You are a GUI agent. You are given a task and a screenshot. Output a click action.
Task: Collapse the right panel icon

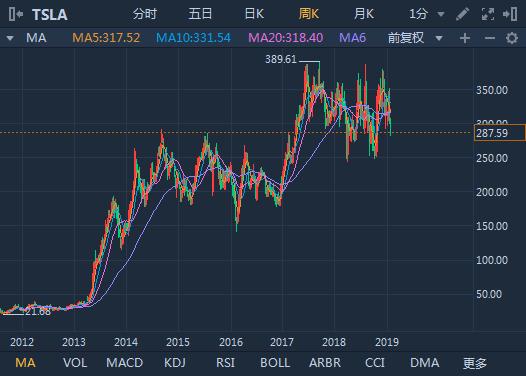click(510, 14)
